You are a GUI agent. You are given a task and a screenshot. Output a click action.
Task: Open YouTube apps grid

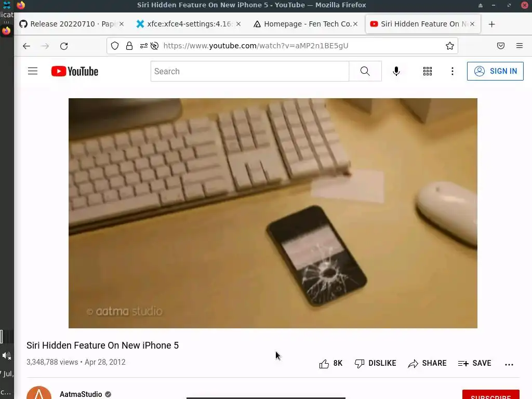point(428,71)
